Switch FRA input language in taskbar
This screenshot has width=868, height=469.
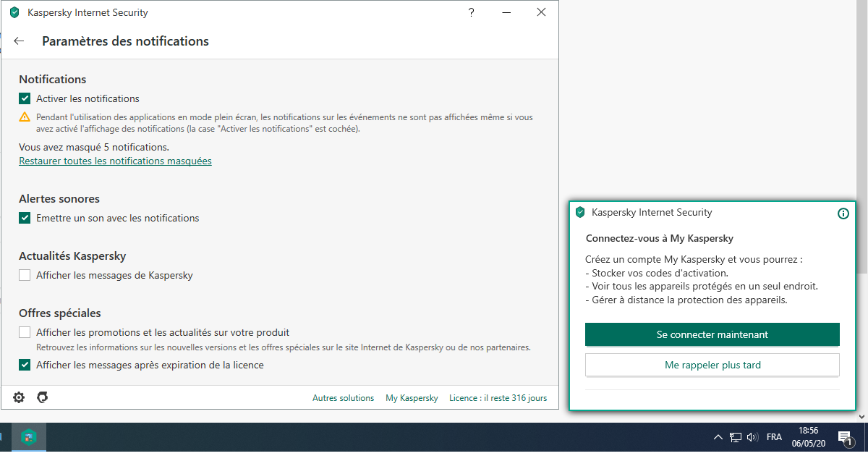[774, 437]
